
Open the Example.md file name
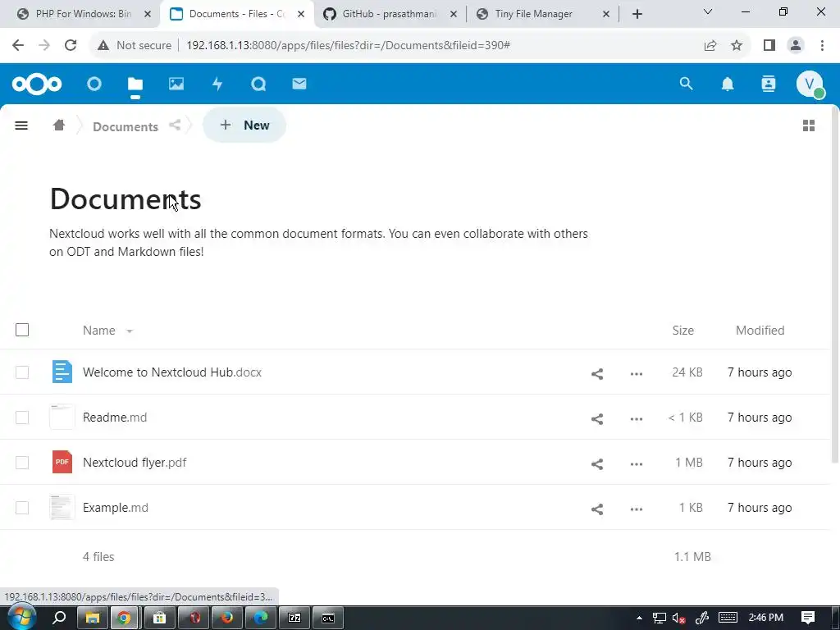[x=115, y=507]
